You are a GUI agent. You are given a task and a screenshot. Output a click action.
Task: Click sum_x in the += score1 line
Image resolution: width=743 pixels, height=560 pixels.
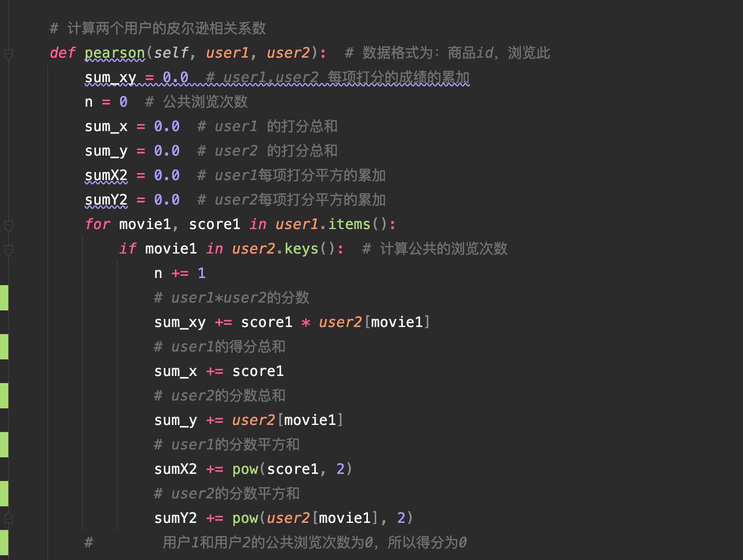point(176,371)
